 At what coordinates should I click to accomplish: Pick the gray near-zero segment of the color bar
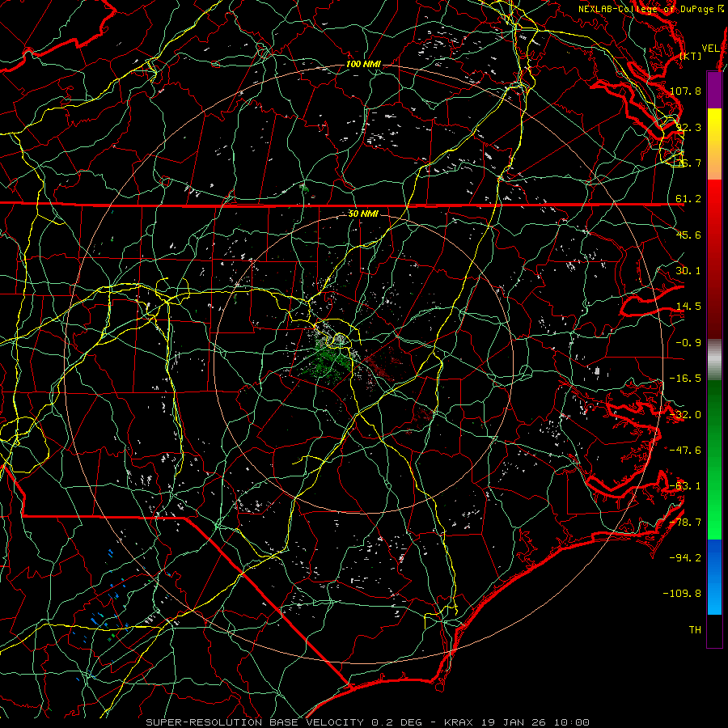click(x=714, y=358)
